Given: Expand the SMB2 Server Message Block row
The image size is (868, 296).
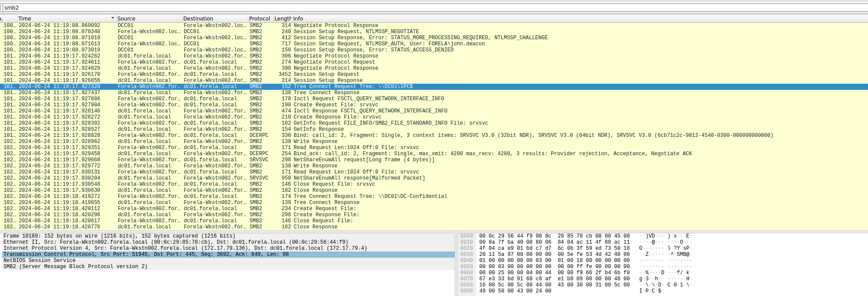Looking at the screenshot, I should coord(228,266).
